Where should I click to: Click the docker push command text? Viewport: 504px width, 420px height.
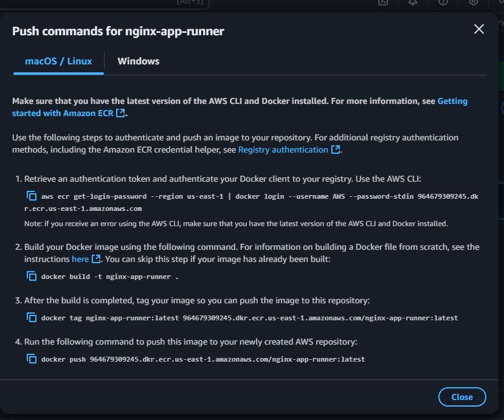pyautogui.click(x=203, y=359)
